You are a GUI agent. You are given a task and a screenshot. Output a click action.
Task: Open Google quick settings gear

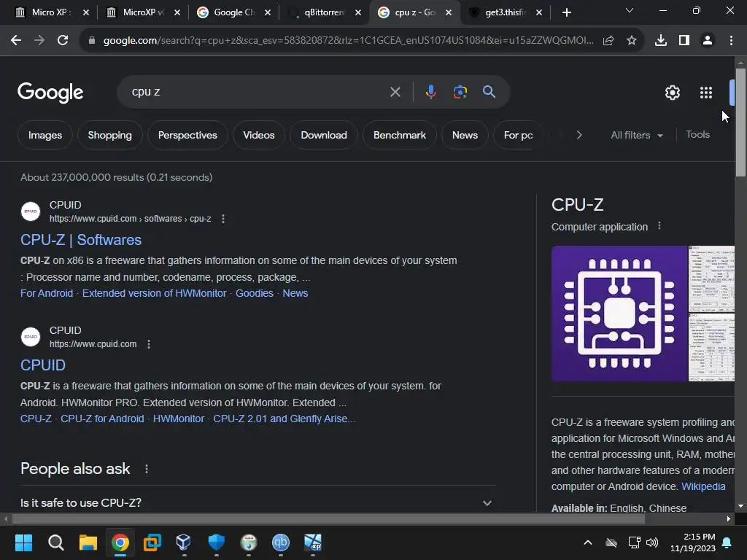[672, 93]
